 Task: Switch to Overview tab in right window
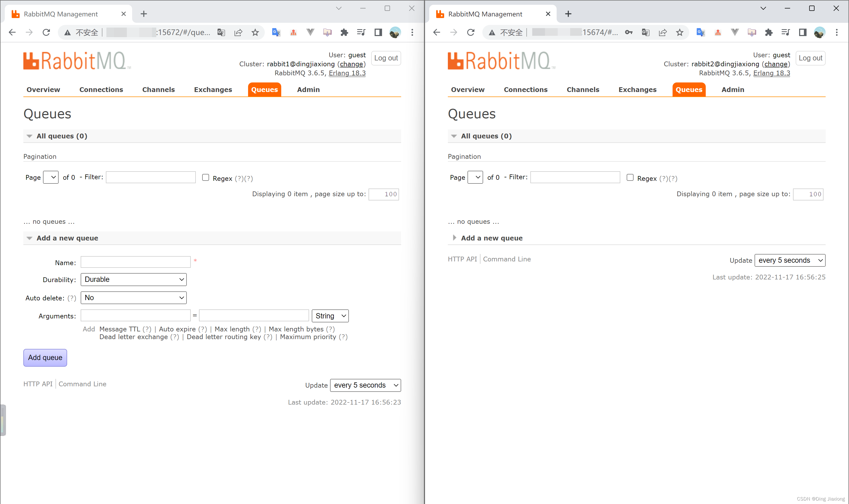tap(468, 90)
